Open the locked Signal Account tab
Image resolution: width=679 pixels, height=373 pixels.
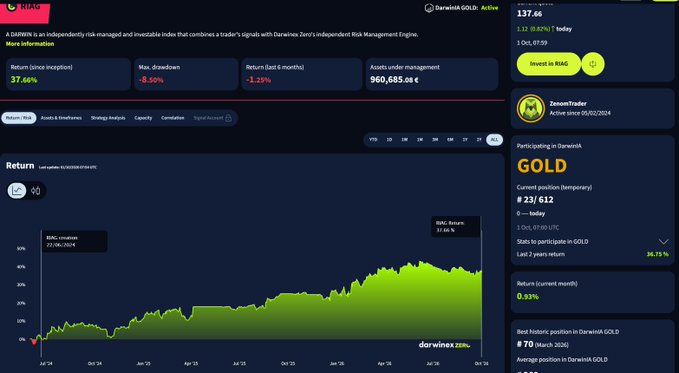pos(213,118)
